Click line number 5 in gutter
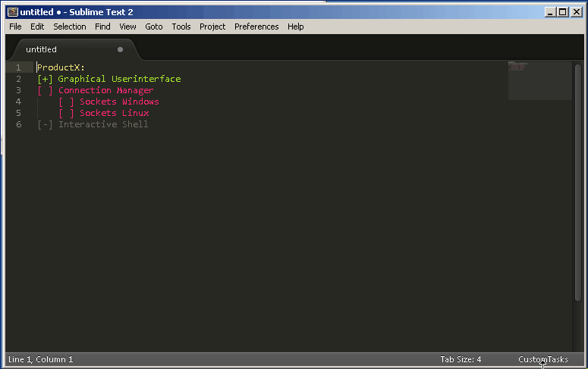This screenshot has height=369, width=588. [x=18, y=113]
